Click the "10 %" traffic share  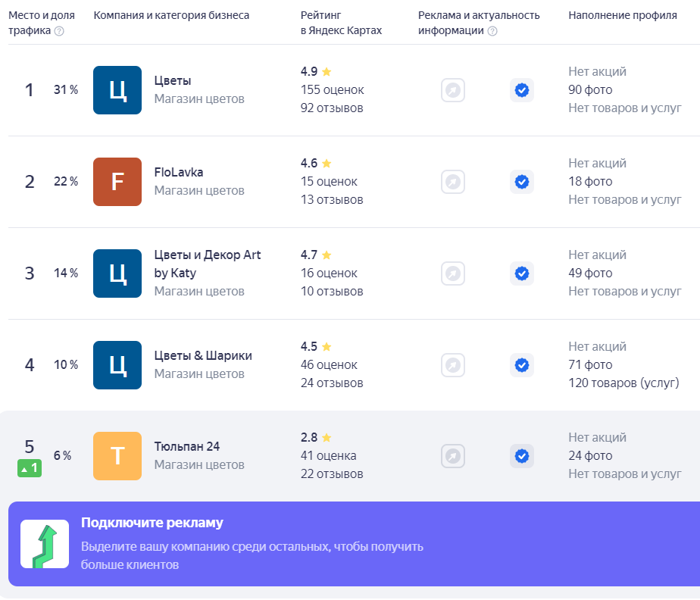tap(66, 364)
